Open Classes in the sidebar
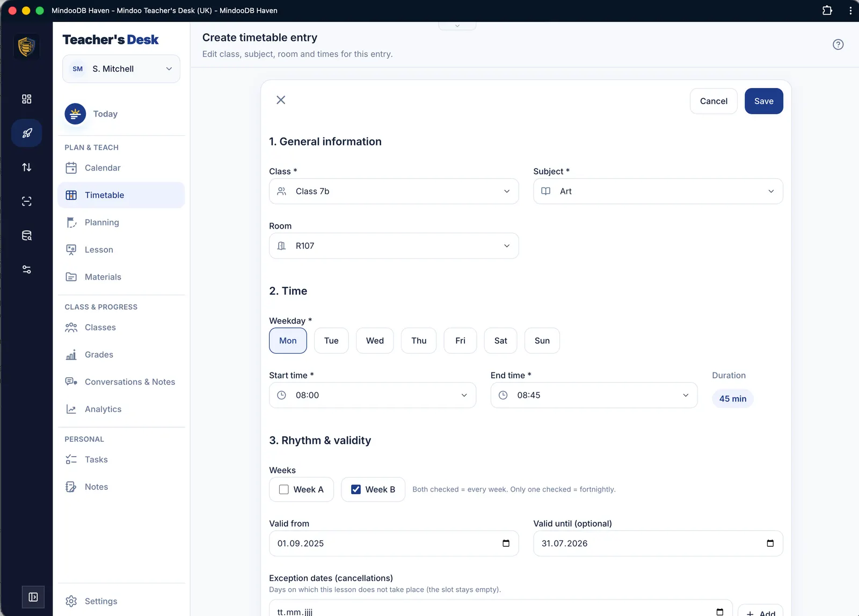 point(121,327)
